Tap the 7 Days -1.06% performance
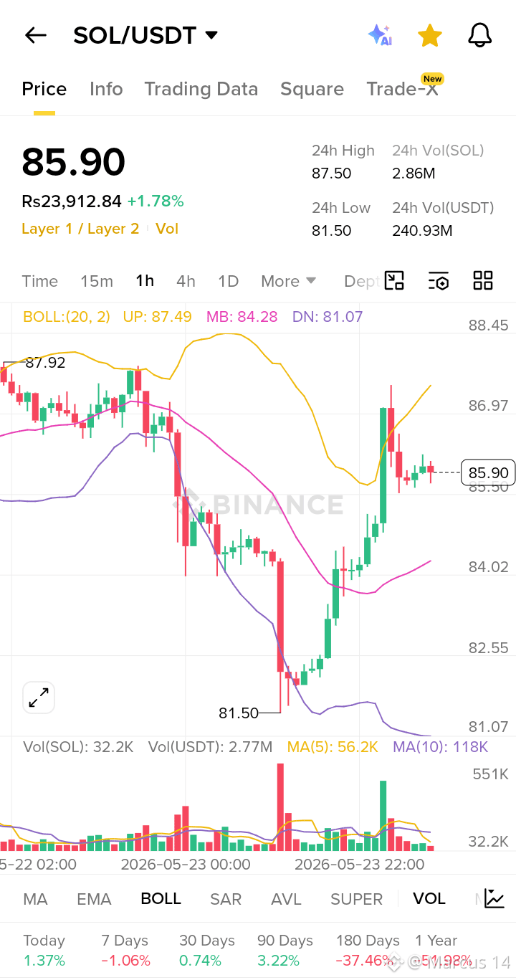The image size is (516, 980). tap(125, 950)
